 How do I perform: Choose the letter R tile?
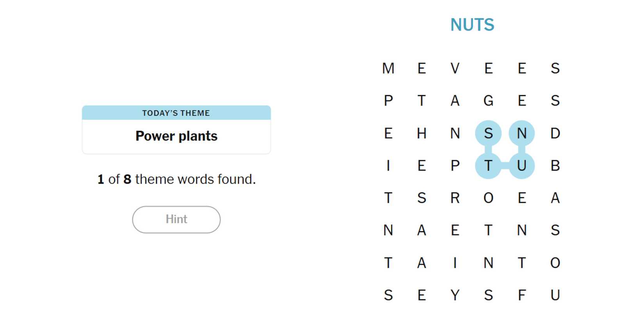455,198
